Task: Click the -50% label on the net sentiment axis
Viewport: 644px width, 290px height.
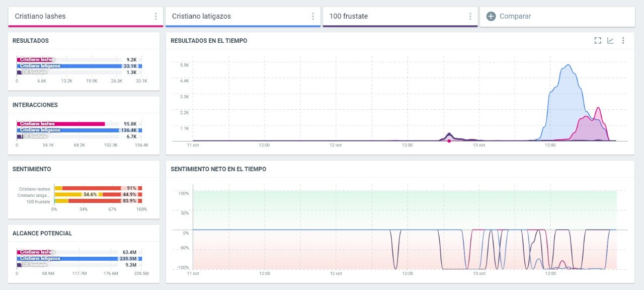Action: (x=184, y=248)
